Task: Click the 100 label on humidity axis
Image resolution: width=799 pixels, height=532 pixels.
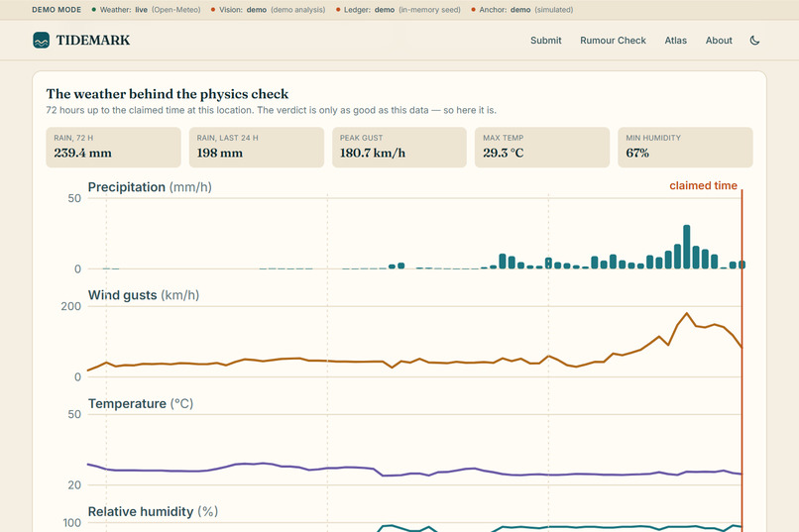Action: pyautogui.click(x=71, y=523)
